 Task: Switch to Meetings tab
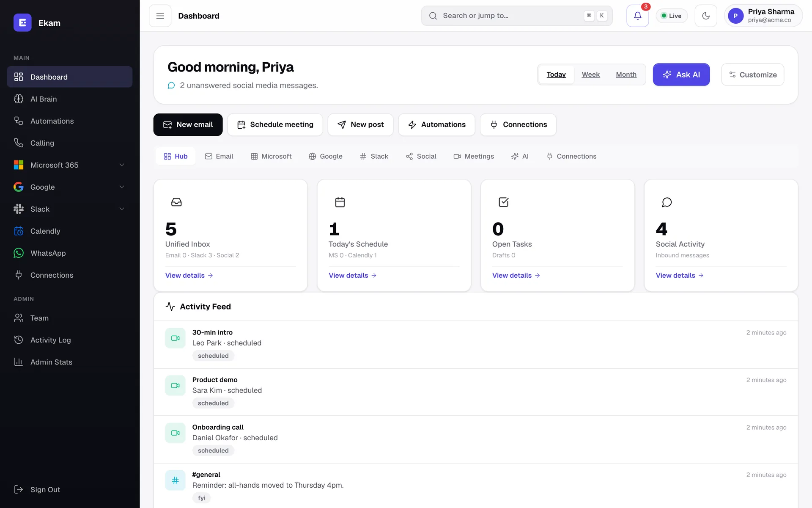[474, 156]
